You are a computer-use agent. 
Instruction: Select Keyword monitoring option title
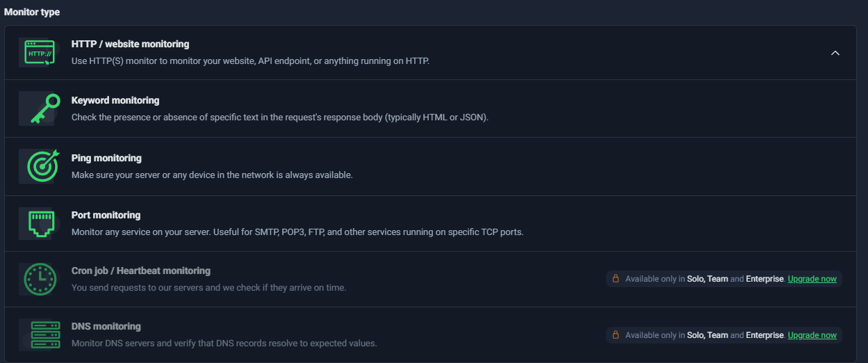click(115, 100)
